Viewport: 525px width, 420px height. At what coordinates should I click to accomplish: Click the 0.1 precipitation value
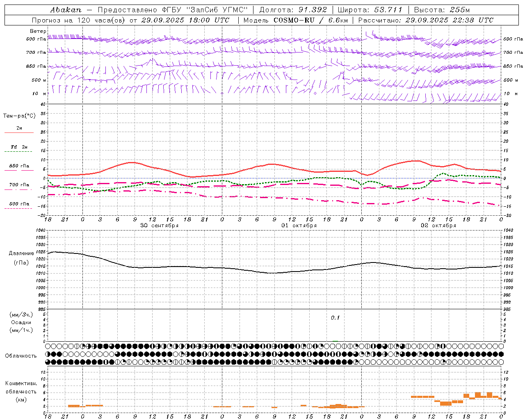[x=336, y=318]
